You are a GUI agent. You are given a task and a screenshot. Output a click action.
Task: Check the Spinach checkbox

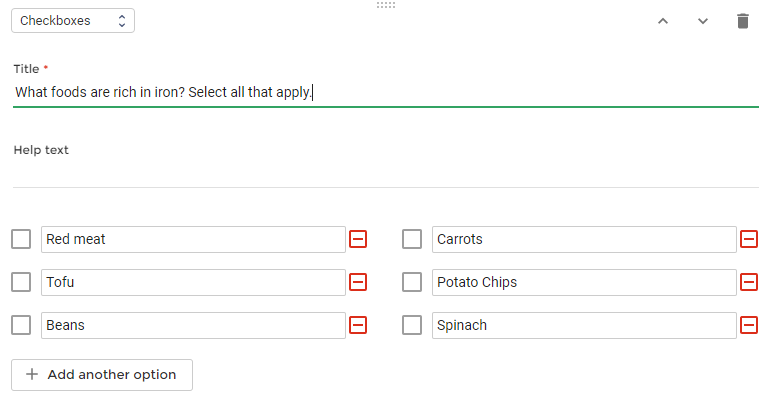coord(412,325)
